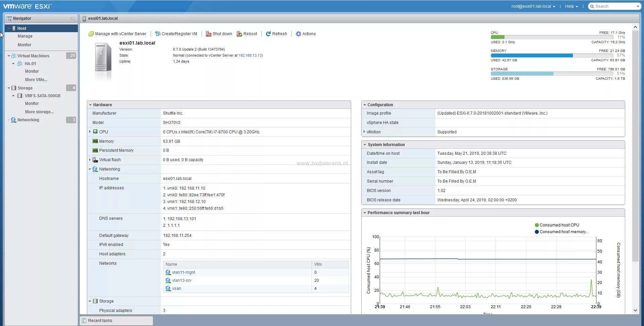Open More storage... in Navigator
644x326 pixels.
[39, 112]
